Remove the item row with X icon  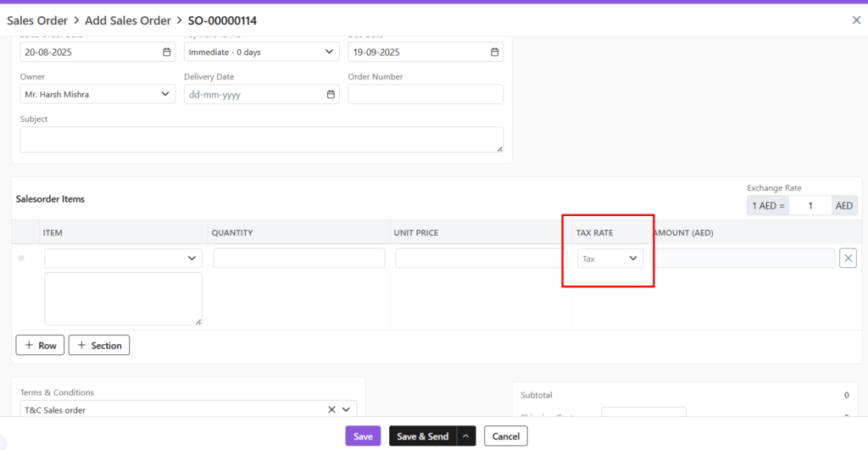tap(848, 258)
